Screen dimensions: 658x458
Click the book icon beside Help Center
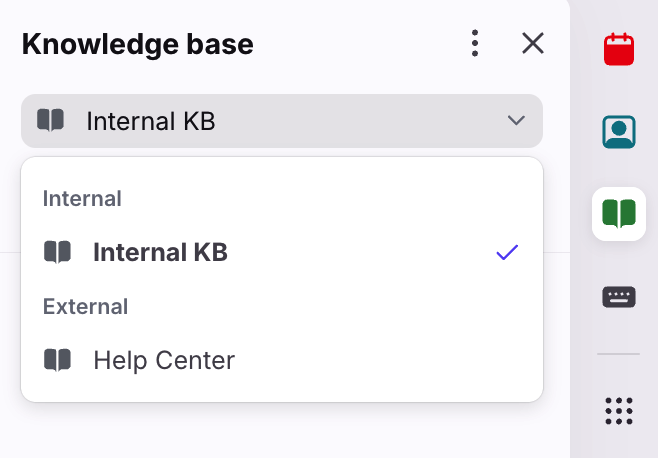pyautogui.click(x=57, y=360)
